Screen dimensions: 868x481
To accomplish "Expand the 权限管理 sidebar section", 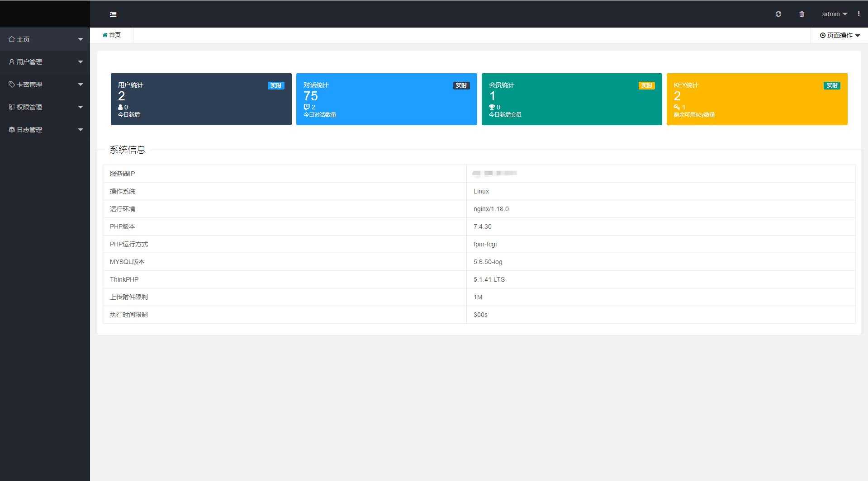I will [x=45, y=107].
